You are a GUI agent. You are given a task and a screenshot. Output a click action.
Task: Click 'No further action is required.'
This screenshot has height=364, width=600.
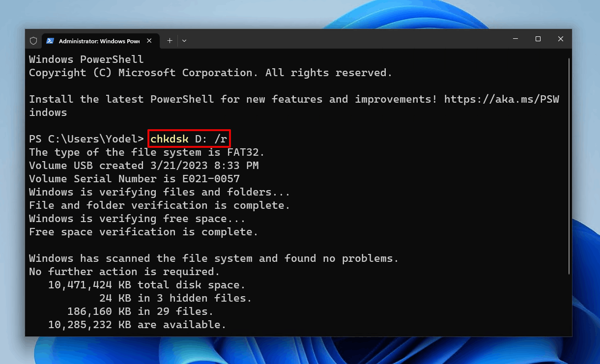124,272
